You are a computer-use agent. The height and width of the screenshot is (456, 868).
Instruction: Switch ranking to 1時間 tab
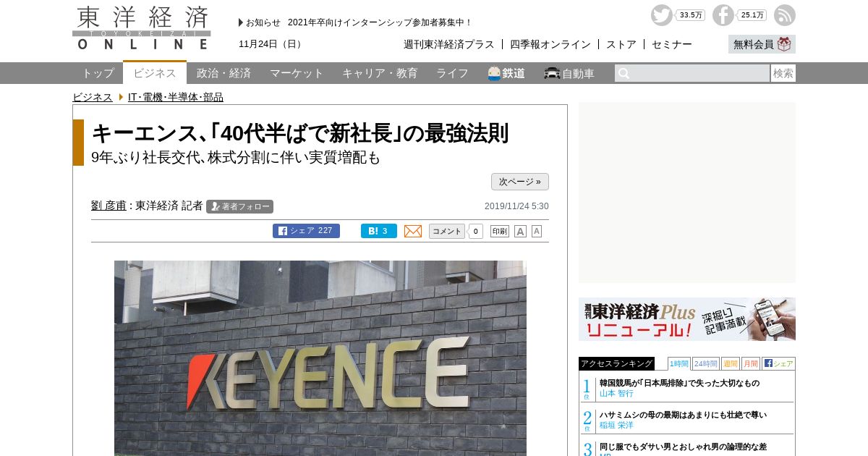[x=679, y=363]
